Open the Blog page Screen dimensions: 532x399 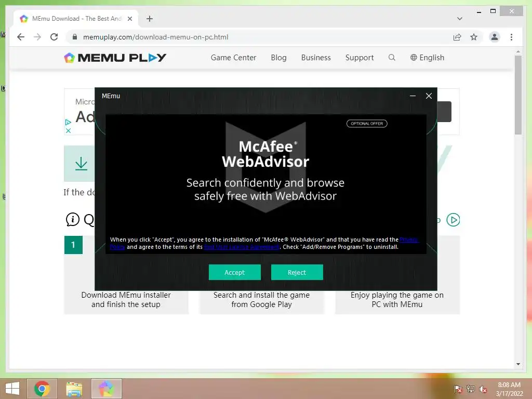[278, 58]
